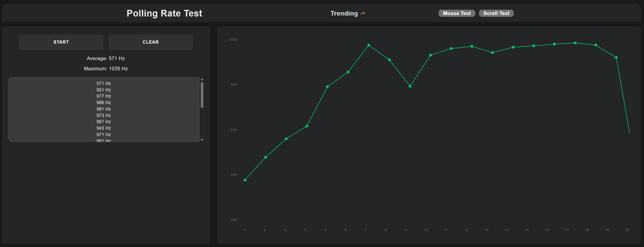Click the results list scrollbar thumb
The height and width of the screenshot is (247, 644).
[x=202, y=95]
